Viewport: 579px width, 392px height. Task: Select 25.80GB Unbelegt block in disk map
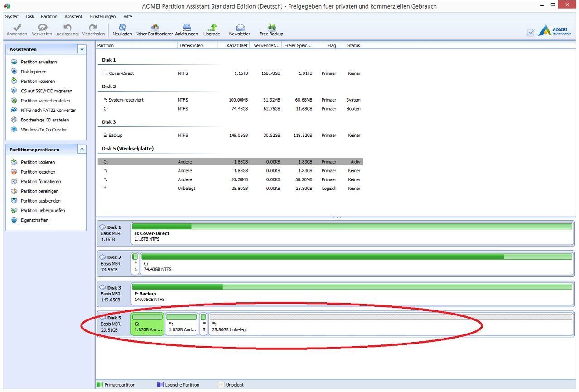[x=391, y=324]
